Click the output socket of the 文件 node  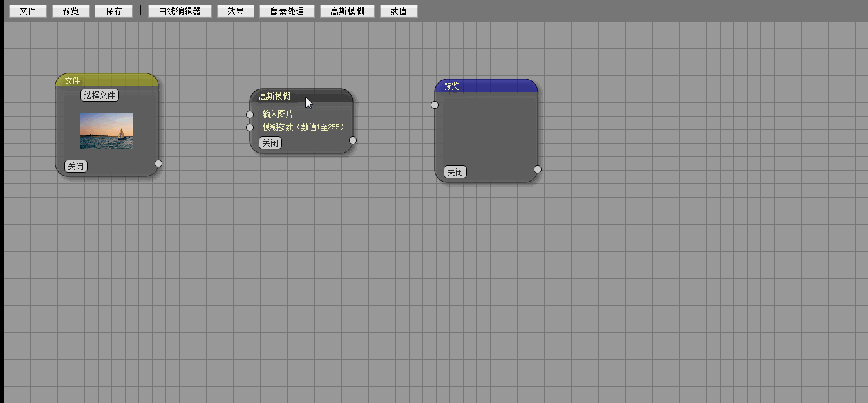158,164
